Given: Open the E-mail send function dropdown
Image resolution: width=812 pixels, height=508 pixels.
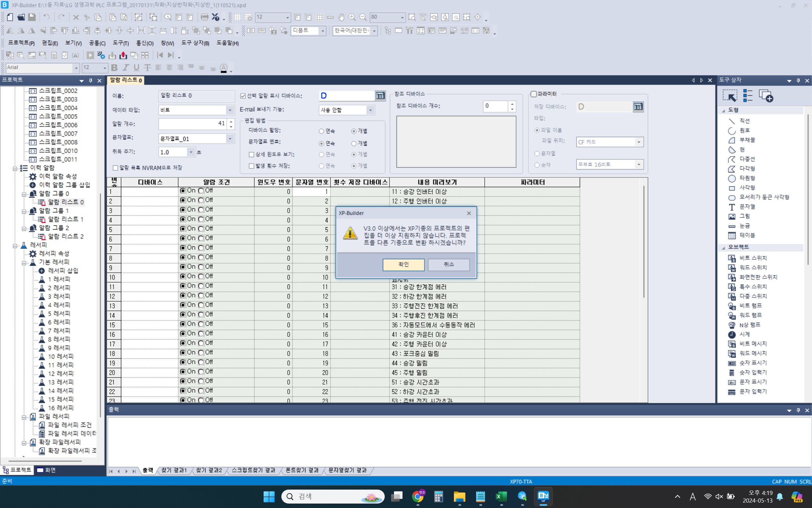Looking at the screenshot, I should tap(370, 110).
